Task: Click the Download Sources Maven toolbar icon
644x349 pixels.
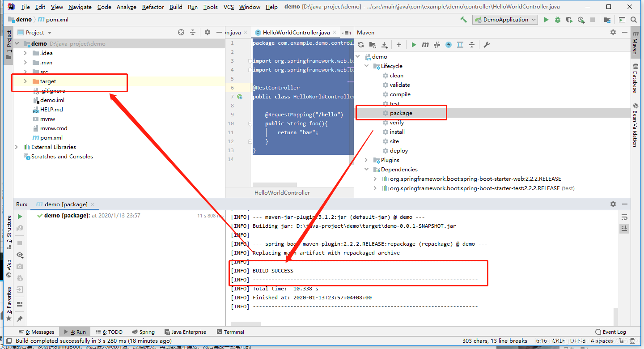Action: pyautogui.click(x=384, y=45)
